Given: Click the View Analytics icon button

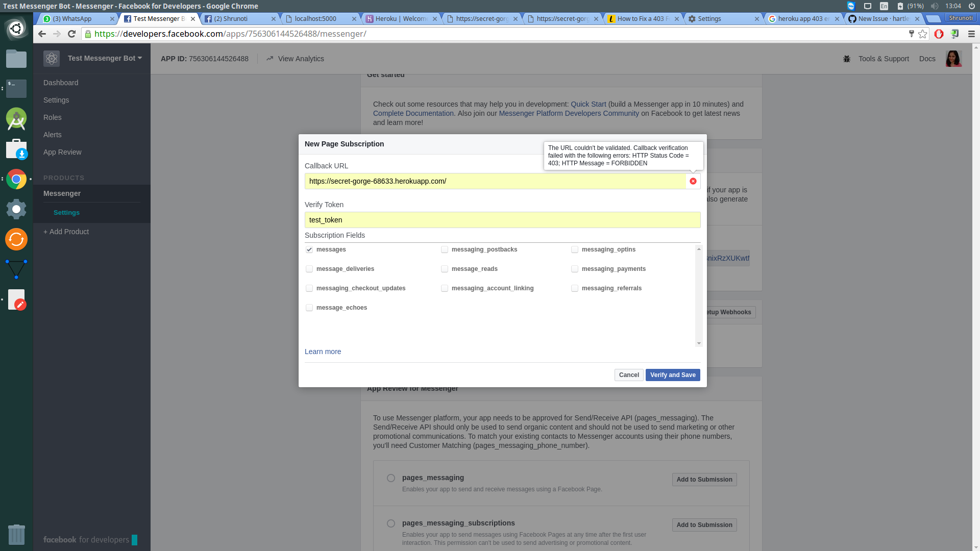Looking at the screenshot, I should pyautogui.click(x=270, y=59).
